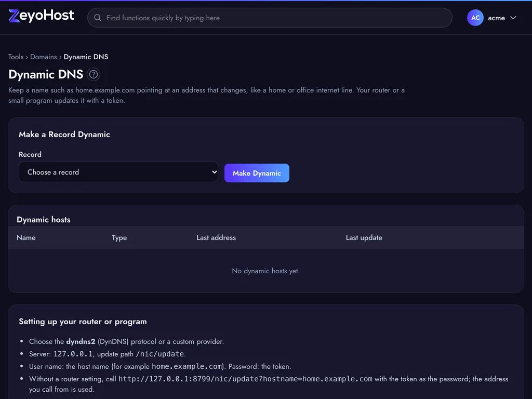
Task: Click the home.example.com example host name
Action: (187, 366)
